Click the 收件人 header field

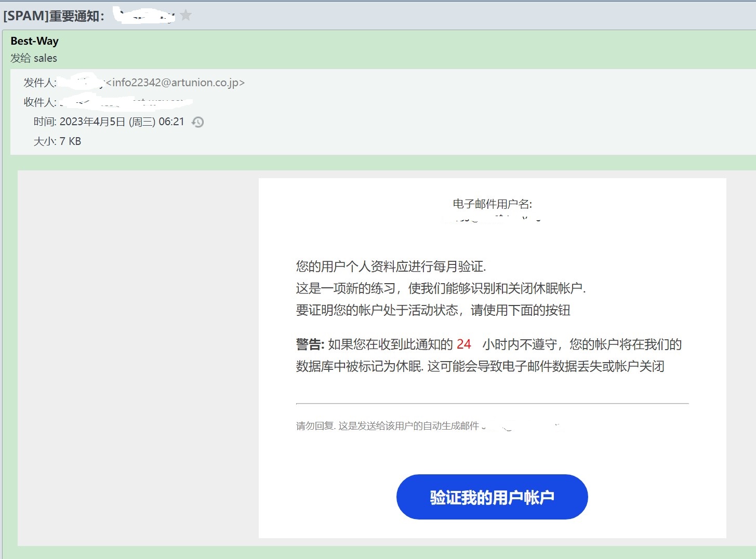click(x=39, y=102)
